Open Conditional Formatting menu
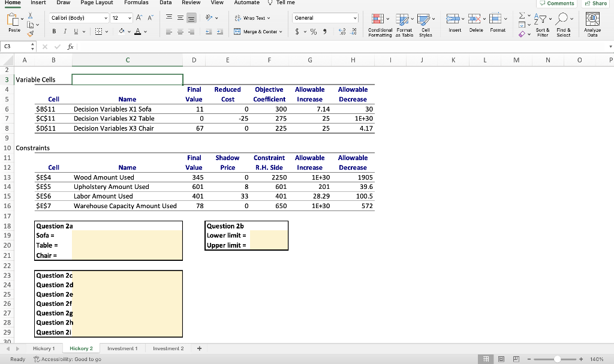 tap(380, 25)
